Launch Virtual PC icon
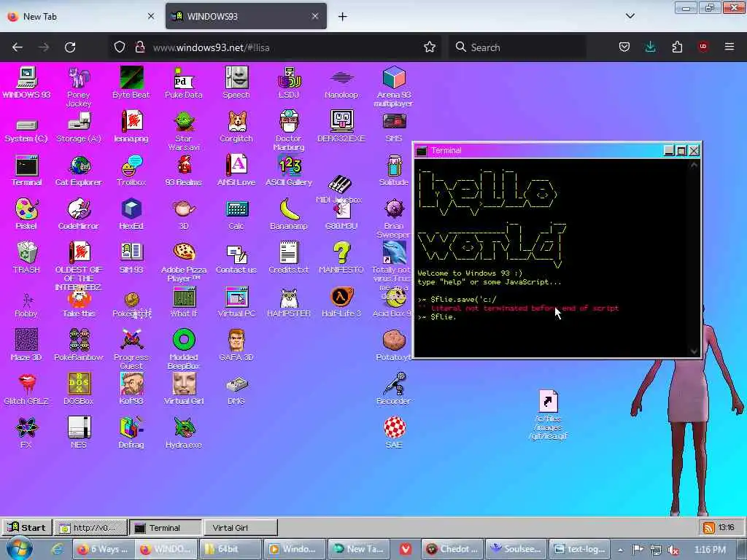The width and height of the screenshot is (747, 560). pos(236,302)
